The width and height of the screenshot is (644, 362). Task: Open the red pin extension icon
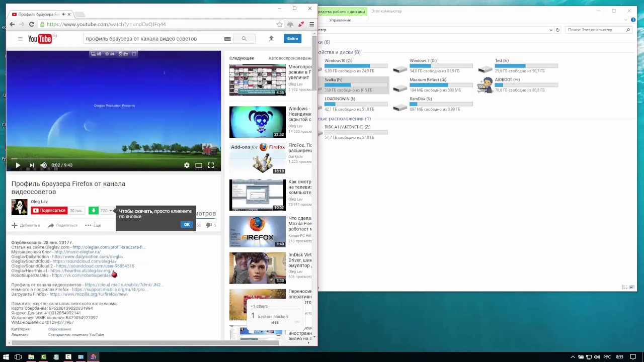[x=301, y=24]
